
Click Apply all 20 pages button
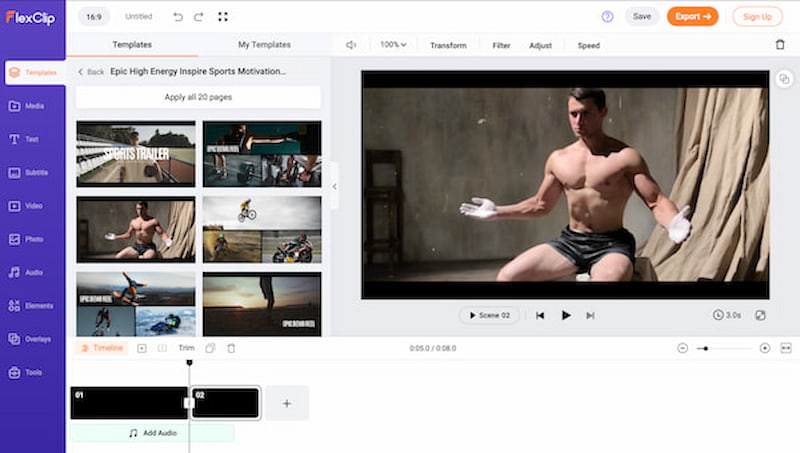pyautogui.click(x=198, y=97)
